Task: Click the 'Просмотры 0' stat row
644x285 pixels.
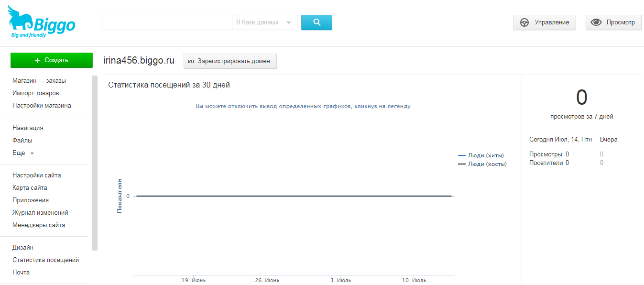Action: pos(549,154)
